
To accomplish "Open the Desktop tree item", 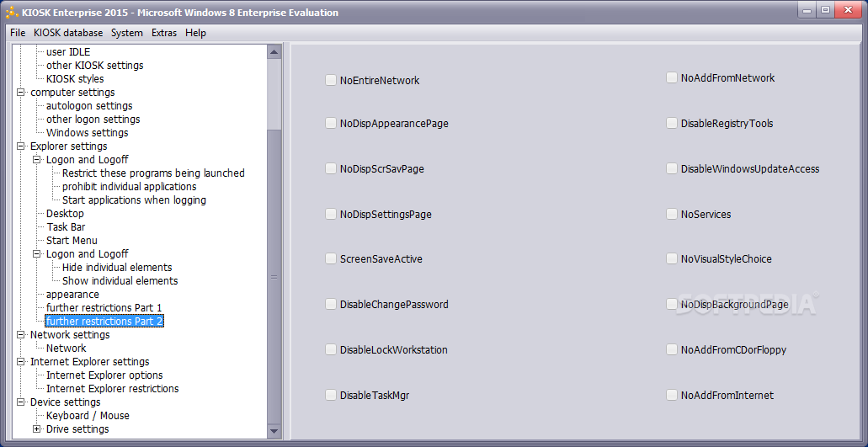I will (x=65, y=214).
